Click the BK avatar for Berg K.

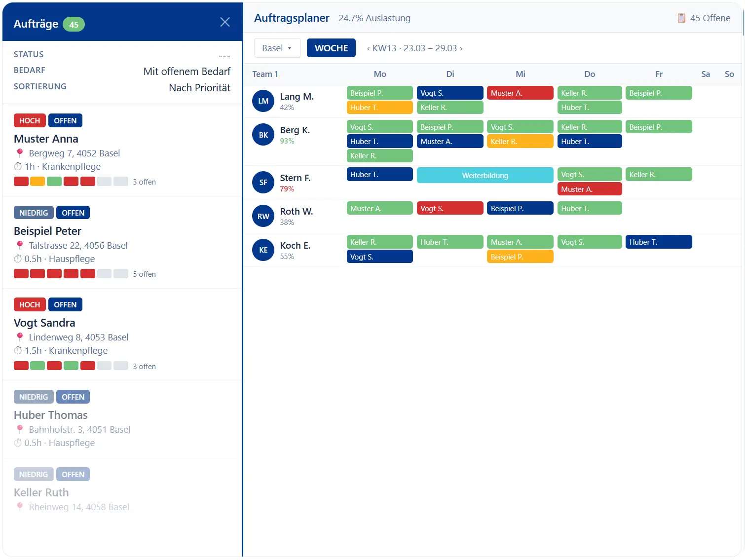[x=263, y=135]
